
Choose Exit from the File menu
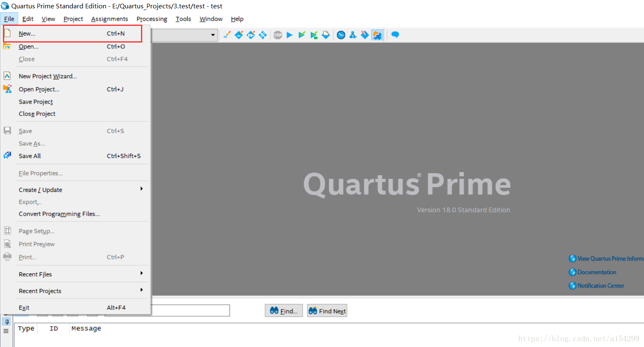tap(75, 308)
